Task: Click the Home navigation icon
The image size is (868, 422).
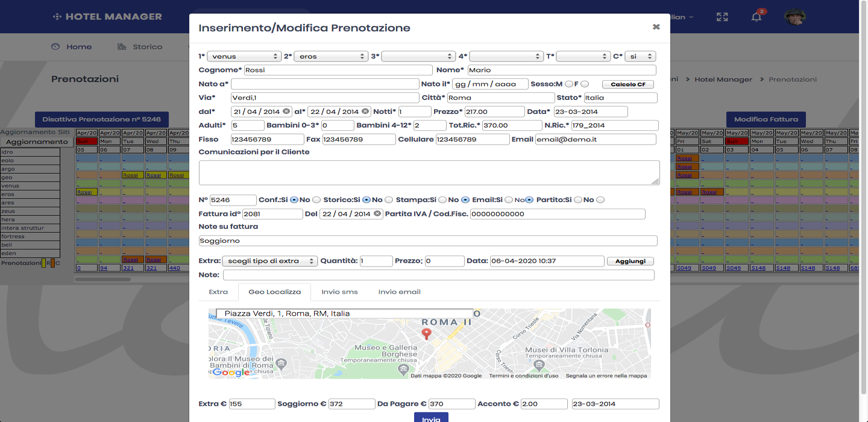Action: click(x=56, y=46)
